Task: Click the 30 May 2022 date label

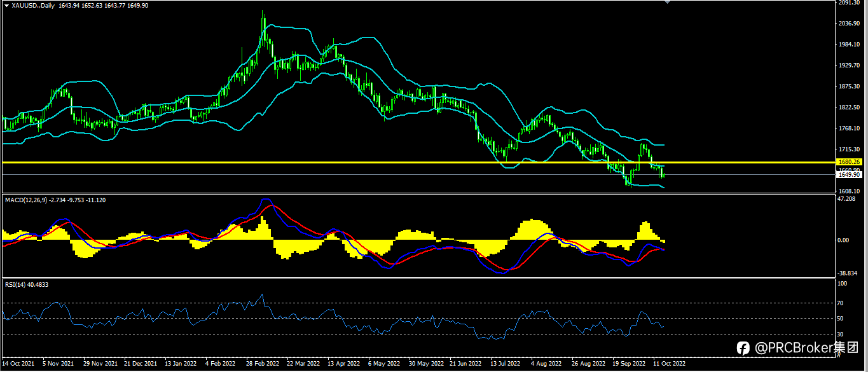Action: point(425,364)
